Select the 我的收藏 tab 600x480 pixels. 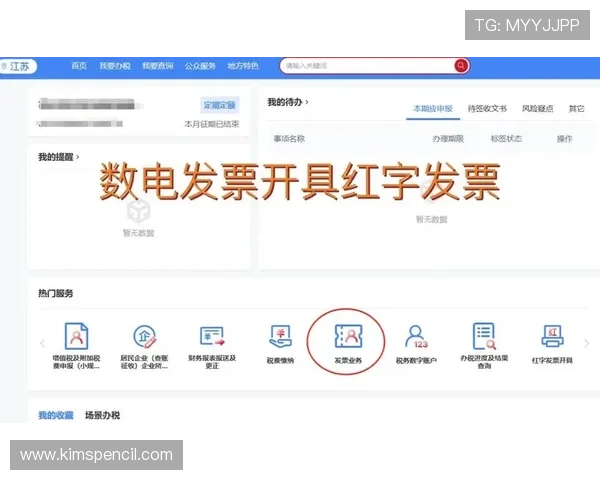pos(55,415)
